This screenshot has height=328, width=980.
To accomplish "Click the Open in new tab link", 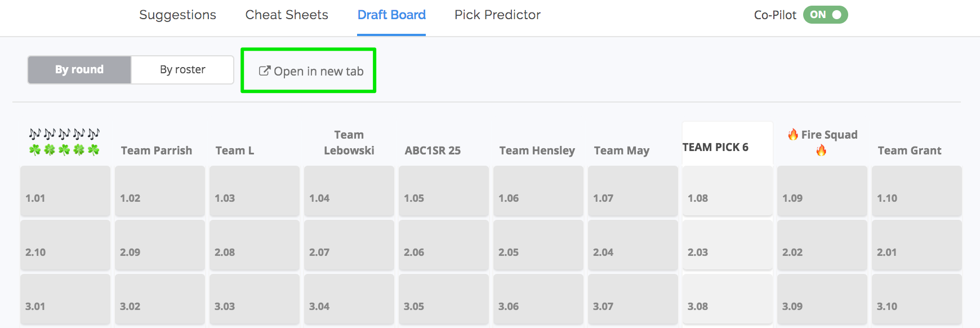I will (311, 71).
